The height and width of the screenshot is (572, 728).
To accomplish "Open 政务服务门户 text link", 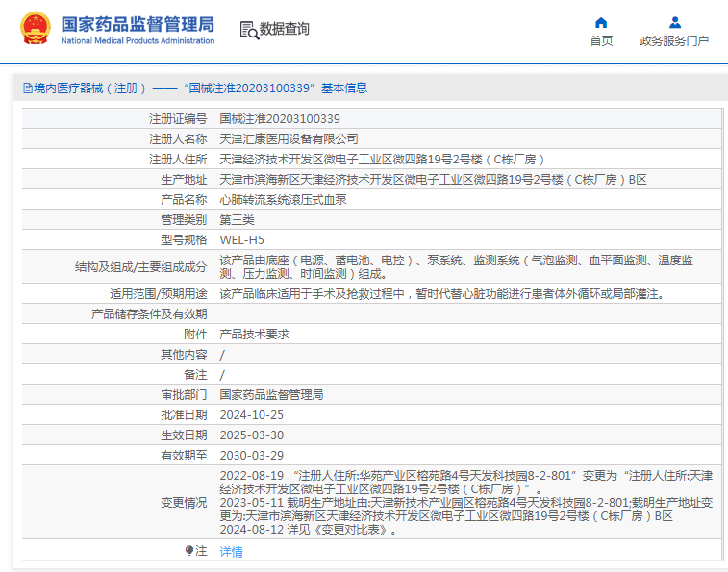I will click(674, 40).
